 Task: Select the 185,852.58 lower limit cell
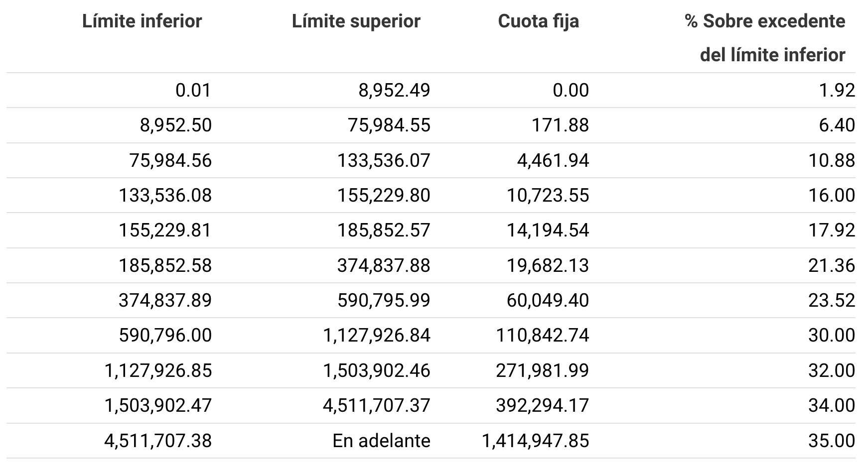coord(165,265)
